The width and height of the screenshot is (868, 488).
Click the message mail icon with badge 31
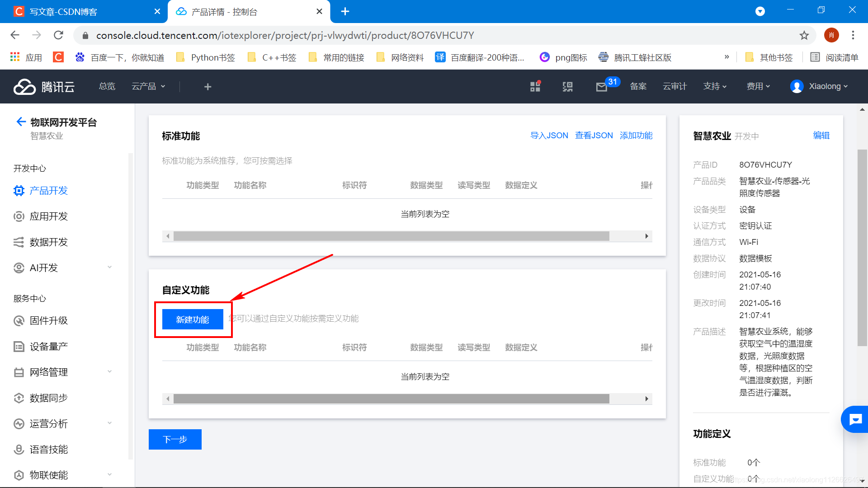point(601,87)
